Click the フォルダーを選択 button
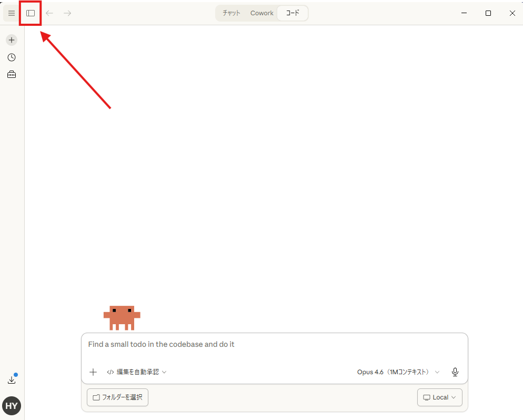Screen dimensions: 523x420 pyautogui.click(x=117, y=397)
